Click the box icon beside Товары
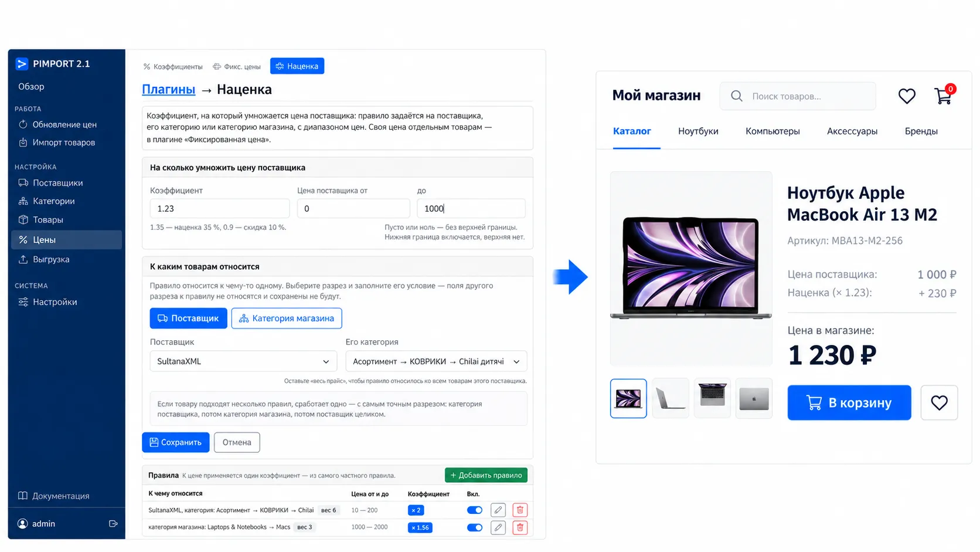The width and height of the screenshot is (980, 552). (23, 220)
